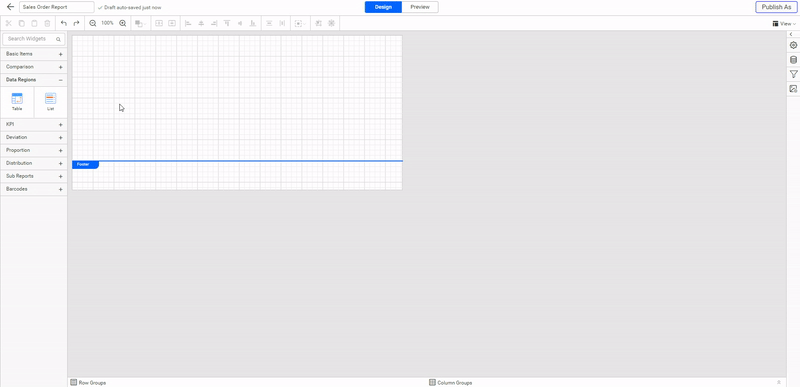The image size is (800, 387).
Task: Toggle the snap-to-shape icon
Action: 318,23
